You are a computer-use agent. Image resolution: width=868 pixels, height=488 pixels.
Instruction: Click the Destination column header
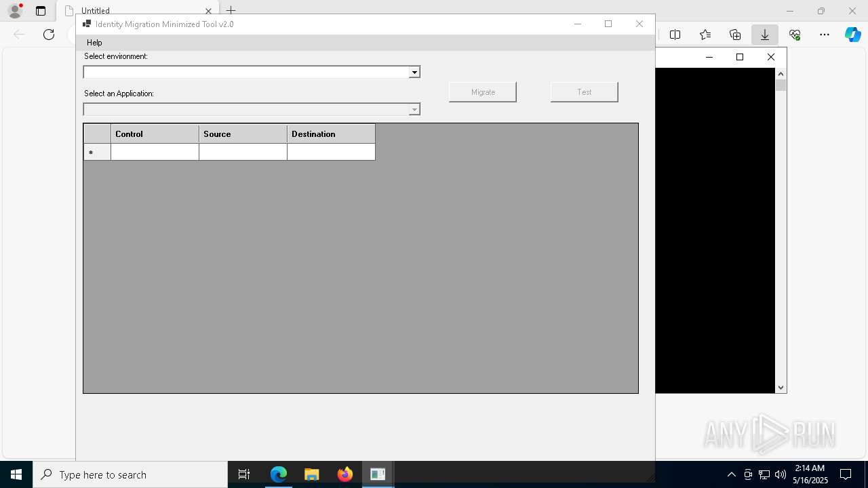(332, 134)
